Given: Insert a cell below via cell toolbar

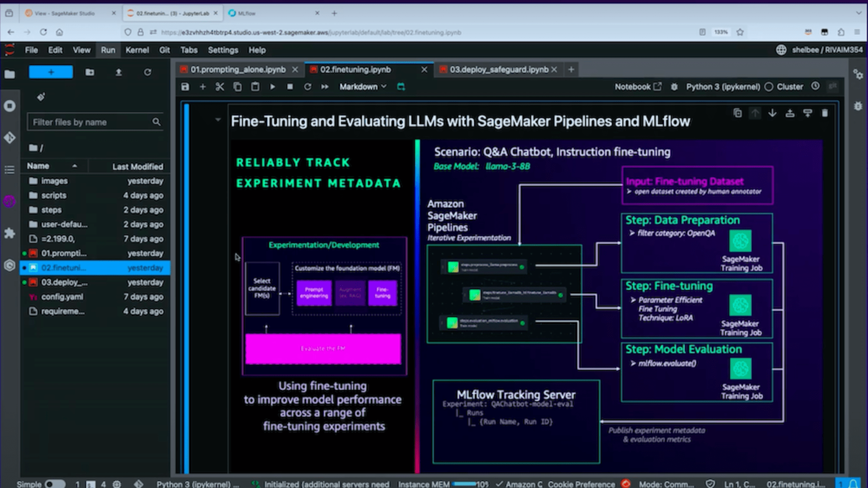Looking at the screenshot, I should pyautogui.click(x=808, y=113).
